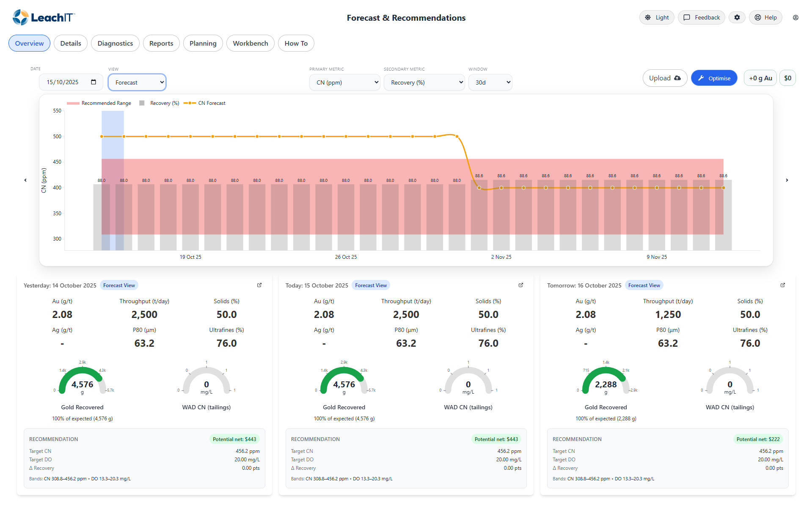This screenshot has width=812, height=507.
Task: Toggle the Recovery (%) legend swatch
Action: pyautogui.click(x=142, y=103)
